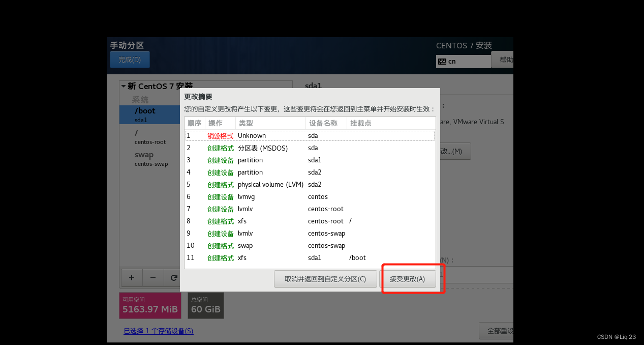The height and width of the screenshot is (345, 644).
Task: Click the 顺序 column header
Action: click(x=195, y=123)
